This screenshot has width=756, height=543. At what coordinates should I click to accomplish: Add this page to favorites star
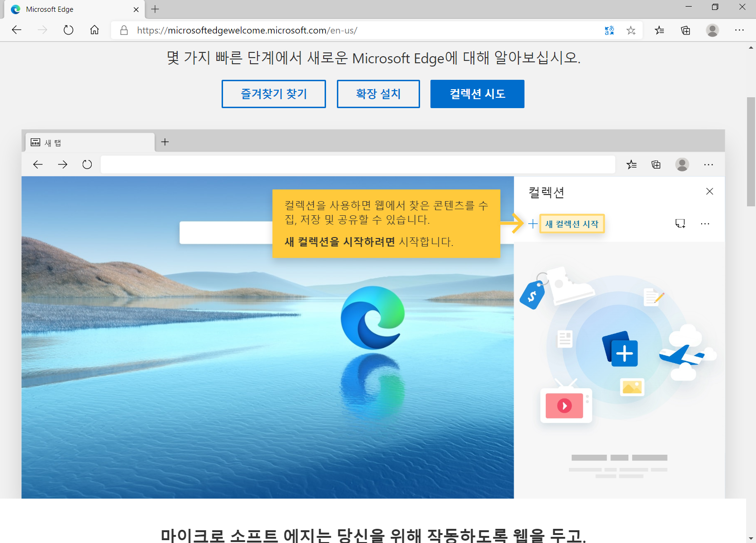631,30
